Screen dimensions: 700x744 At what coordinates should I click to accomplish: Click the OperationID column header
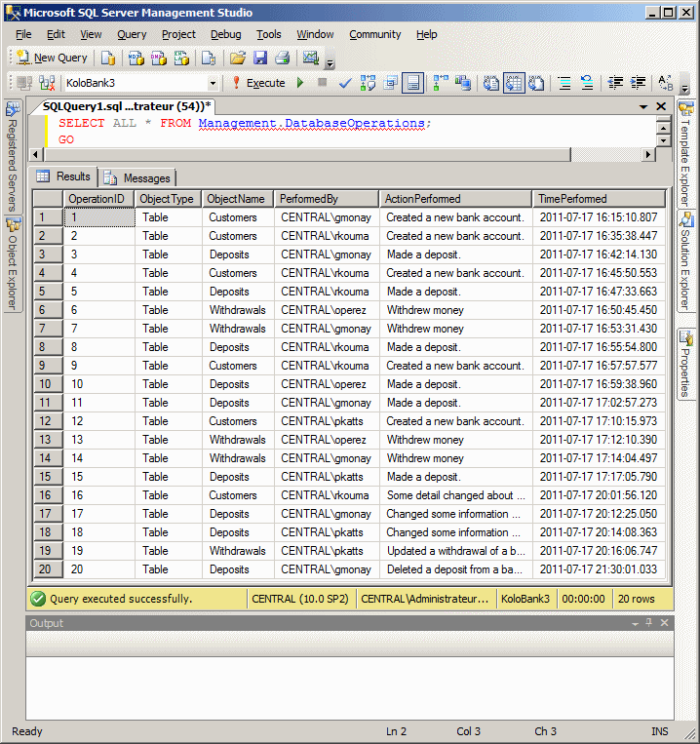[99, 199]
